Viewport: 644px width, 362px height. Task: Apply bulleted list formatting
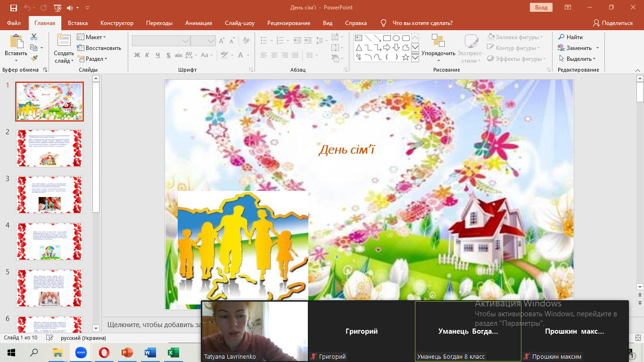pos(264,40)
